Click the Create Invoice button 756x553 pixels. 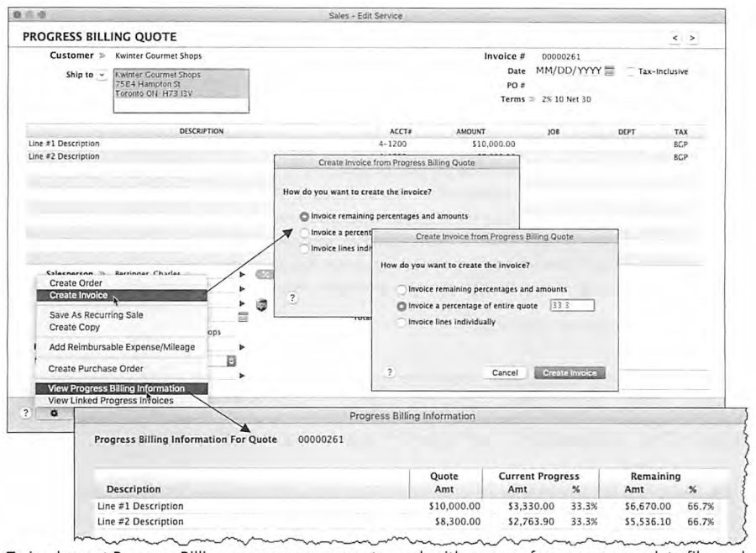[x=570, y=372]
